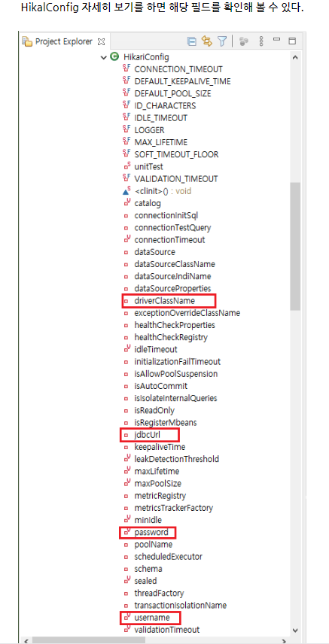Select the metricsTrackerFactory field
Screen dimensions: 329x644
pos(174,508)
